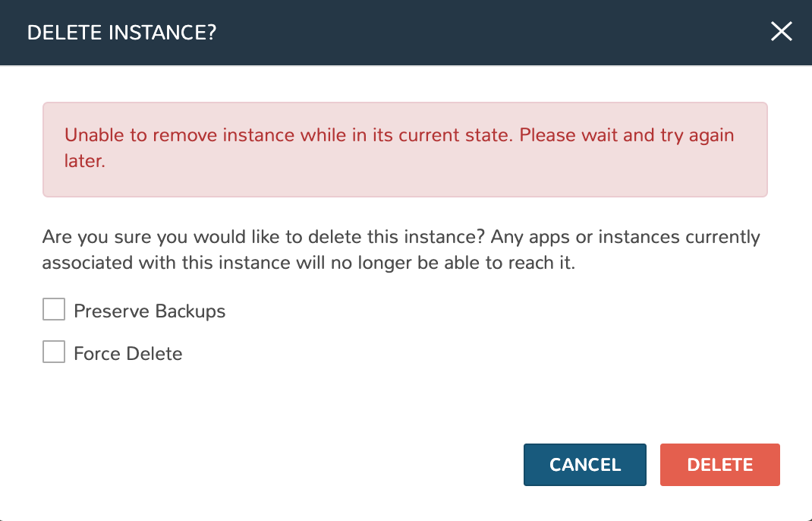The height and width of the screenshot is (521, 812).
Task: Click the Preserve Backups label text
Action: point(149,311)
